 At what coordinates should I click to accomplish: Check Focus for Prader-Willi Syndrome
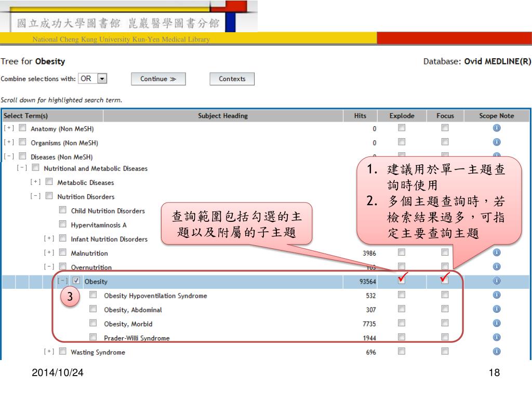pyautogui.click(x=445, y=337)
